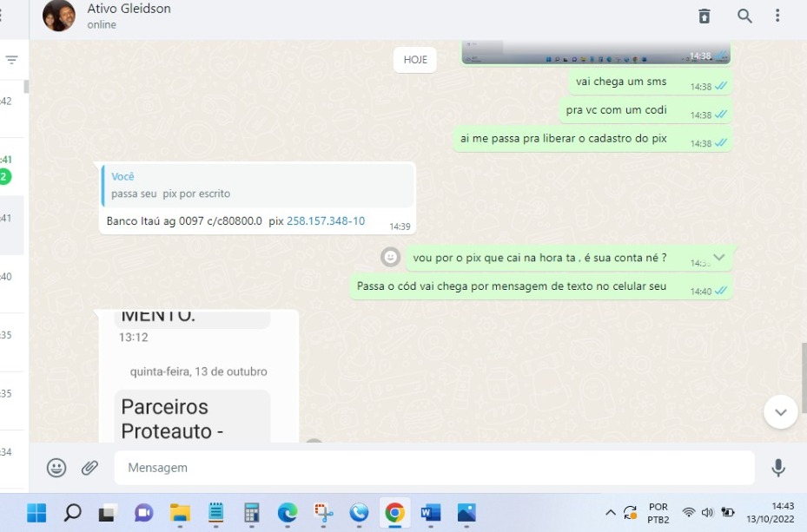Screen dimensions: 807x532
Task: Show hidden system tray icons
Action: click(610, 513)
